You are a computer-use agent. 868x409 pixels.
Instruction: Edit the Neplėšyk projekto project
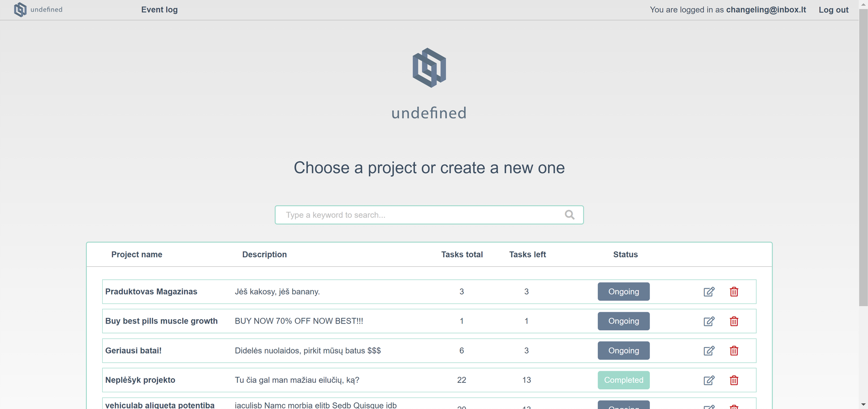tap(709, 380)
